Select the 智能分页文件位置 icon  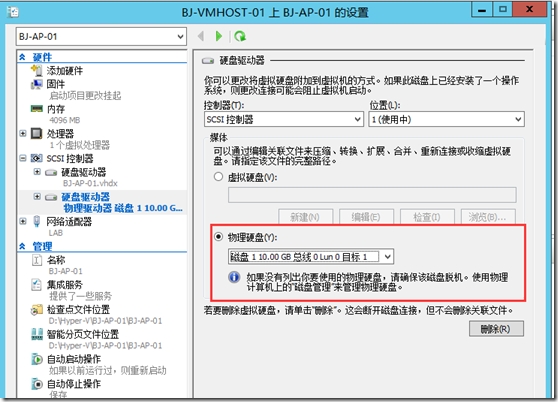(x=37, y=334)
